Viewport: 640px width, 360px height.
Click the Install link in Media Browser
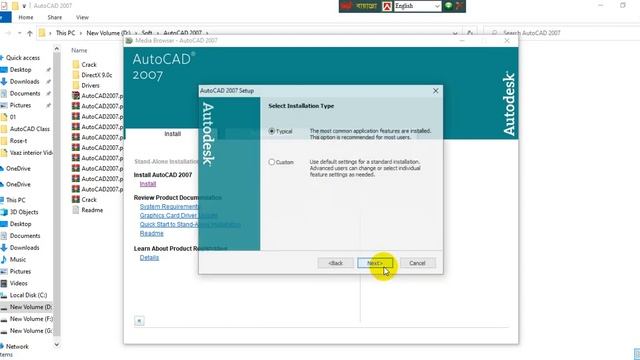[148, 184]
